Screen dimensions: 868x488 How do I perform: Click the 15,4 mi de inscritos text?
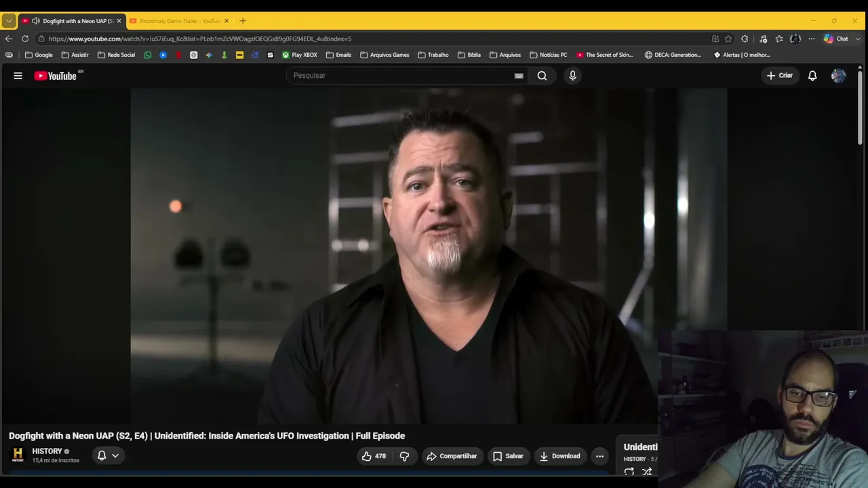click(x=56, y=461)
